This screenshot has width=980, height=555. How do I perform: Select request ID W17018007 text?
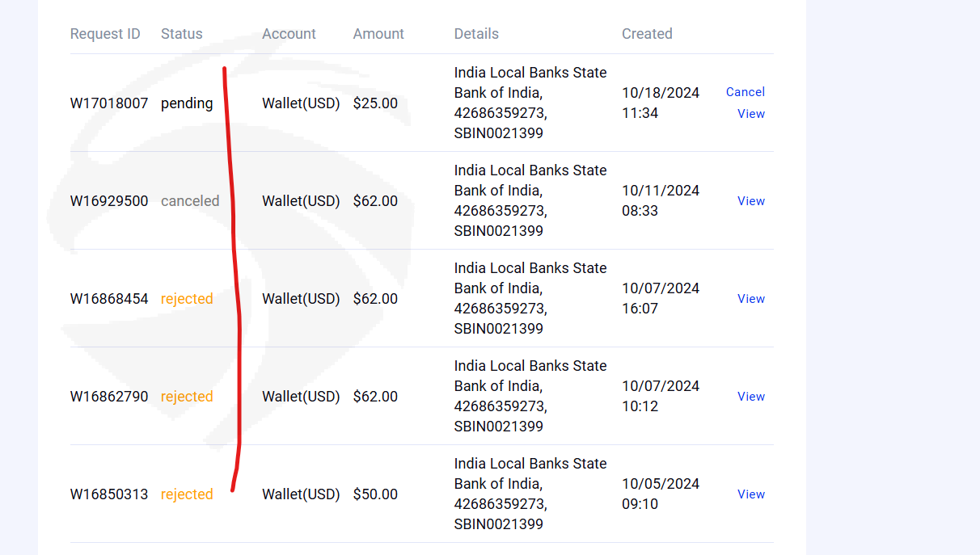click(109, 103)
